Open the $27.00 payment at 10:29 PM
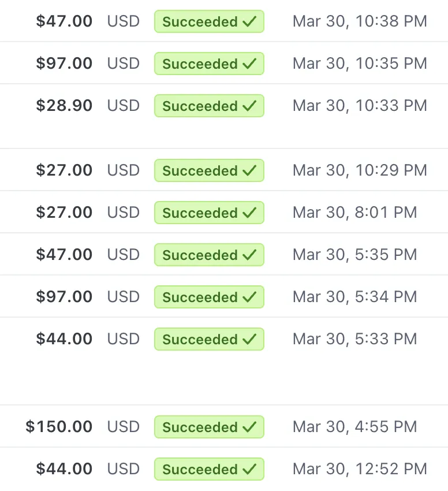Screen dimensions: 448x491 (x=224, y=170)
